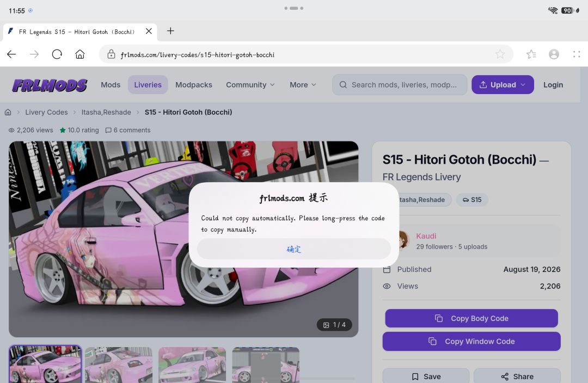Save this livery with Save button
This screenshot has width=588, height=383.
click(x=426, y=376)
